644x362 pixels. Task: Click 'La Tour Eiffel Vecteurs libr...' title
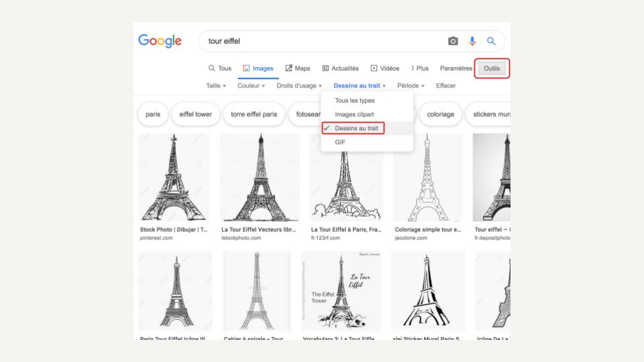pos(259,229)
